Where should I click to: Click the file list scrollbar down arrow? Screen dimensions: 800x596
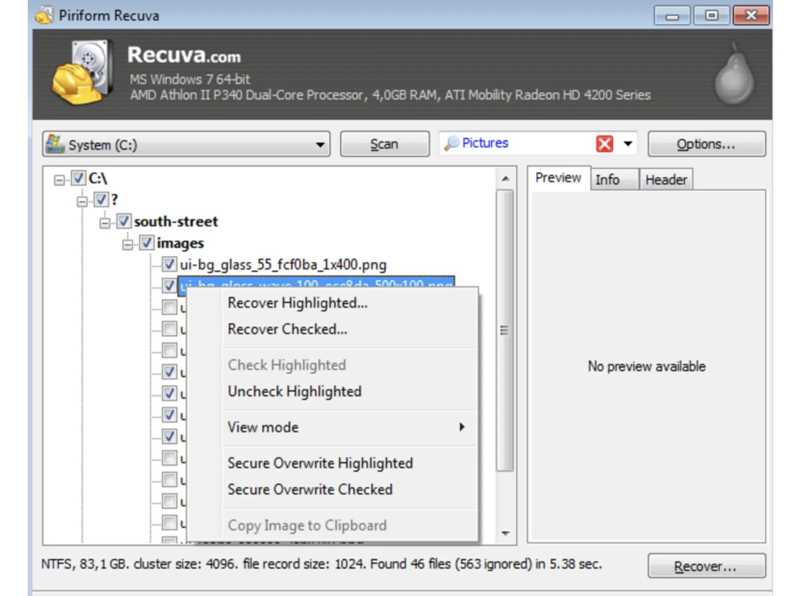[505, 533]
